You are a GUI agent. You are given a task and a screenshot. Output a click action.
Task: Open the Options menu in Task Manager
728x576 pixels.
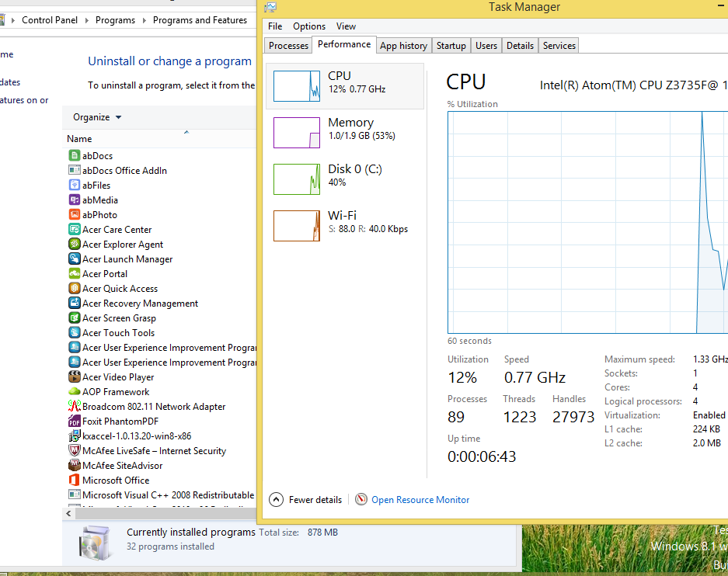[309, 26]
